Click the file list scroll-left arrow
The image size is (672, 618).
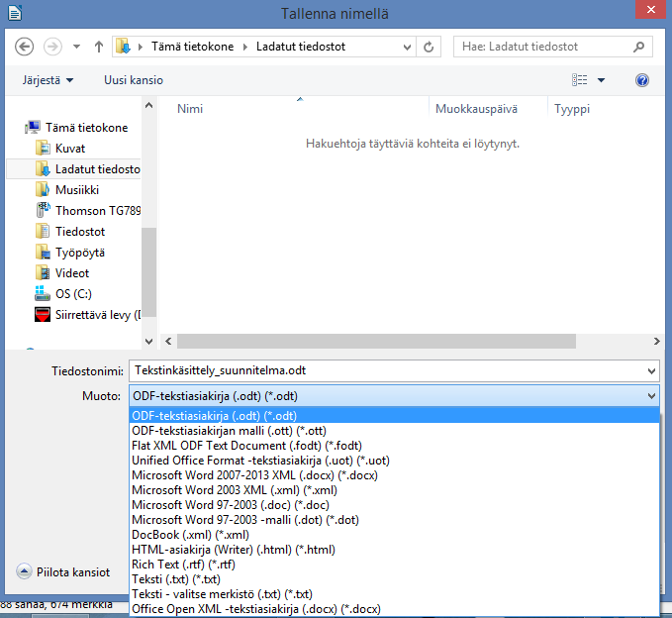click(x=168, y=342)
